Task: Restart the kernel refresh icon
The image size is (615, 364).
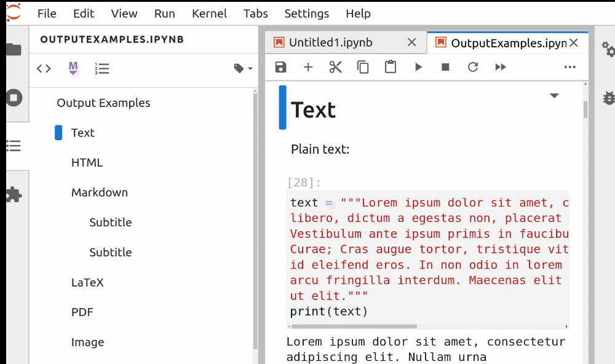Action: point(473,67)
